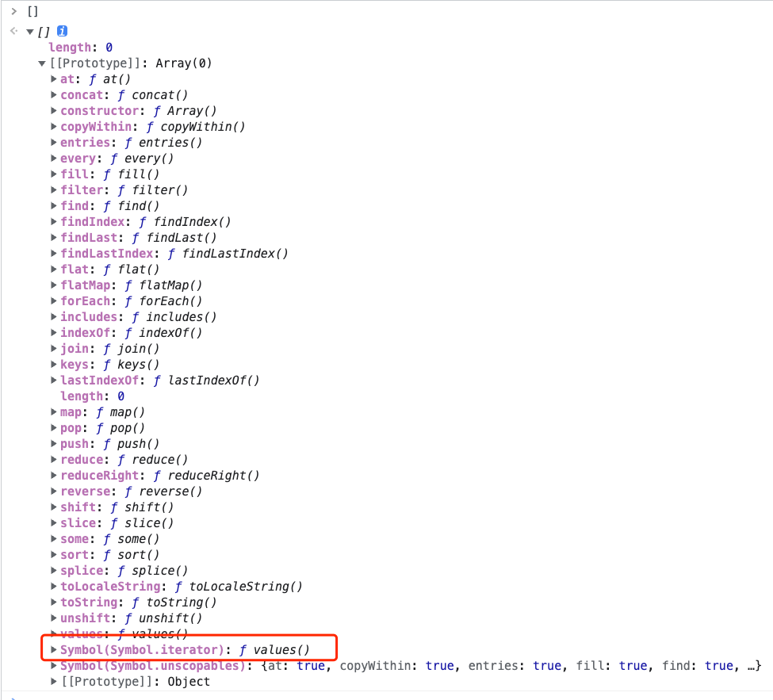This screenshot has width=773, height=700.
Task: Click the 'f findLastIndex()' function value
Action: (228, 254)
